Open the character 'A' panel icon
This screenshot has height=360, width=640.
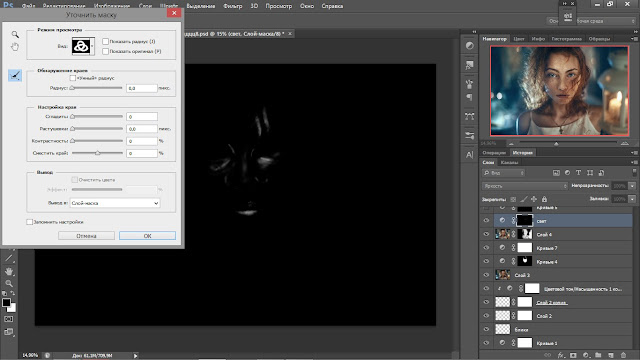pyautogui.click(x=469, y=154)
